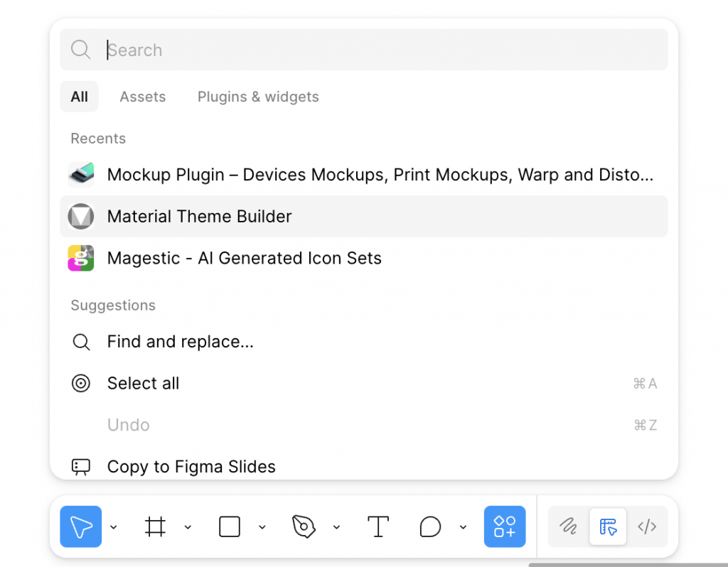Expand Frame tool options chevron

point(188,527)
